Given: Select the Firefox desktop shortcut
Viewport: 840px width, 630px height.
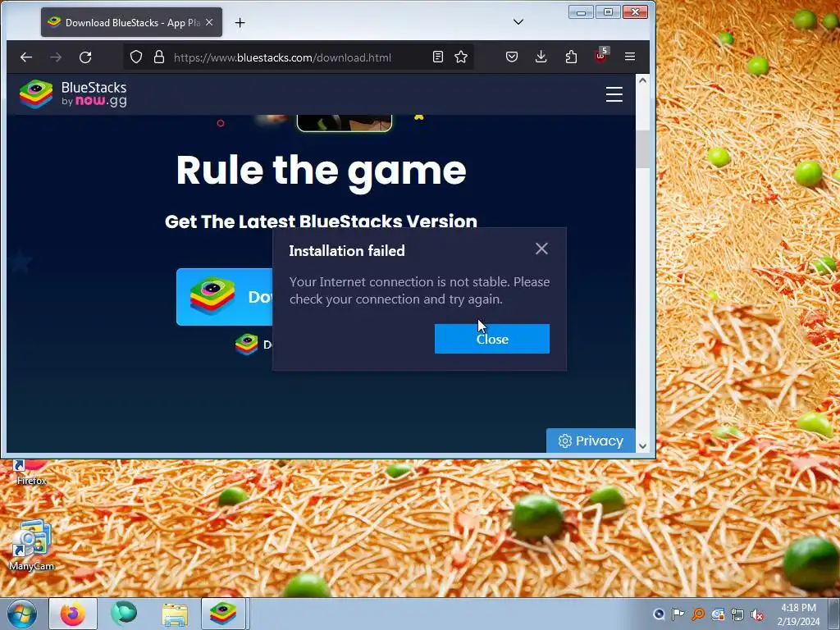Looking at the screenshot, I should click(x=32, y=472).
